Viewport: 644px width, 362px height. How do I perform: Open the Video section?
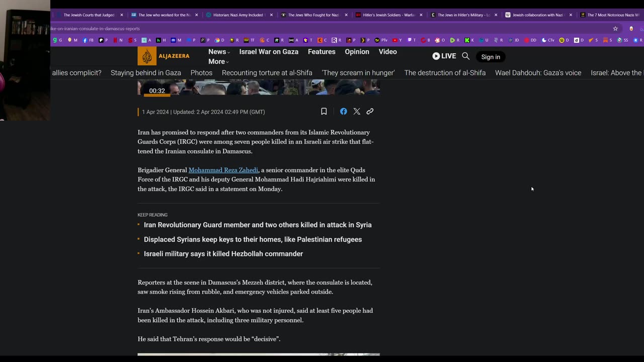[387, 52]
